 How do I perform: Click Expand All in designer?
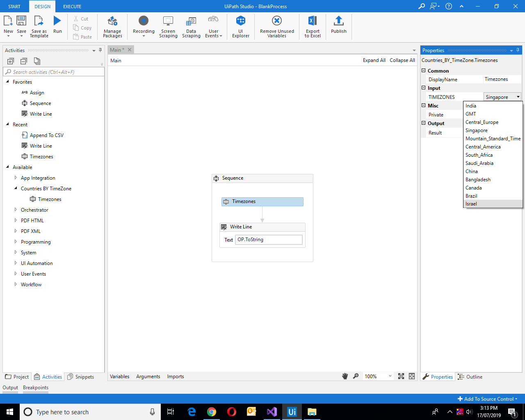point(374,60)
